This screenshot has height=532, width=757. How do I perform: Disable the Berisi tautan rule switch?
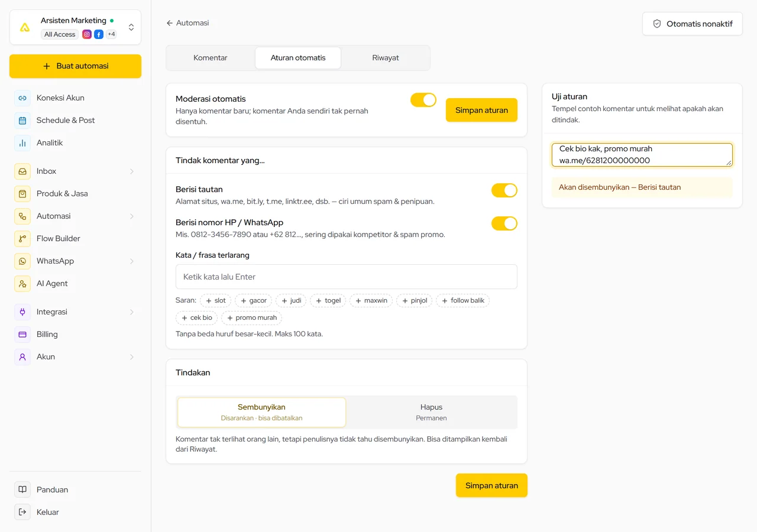(504, 190)
